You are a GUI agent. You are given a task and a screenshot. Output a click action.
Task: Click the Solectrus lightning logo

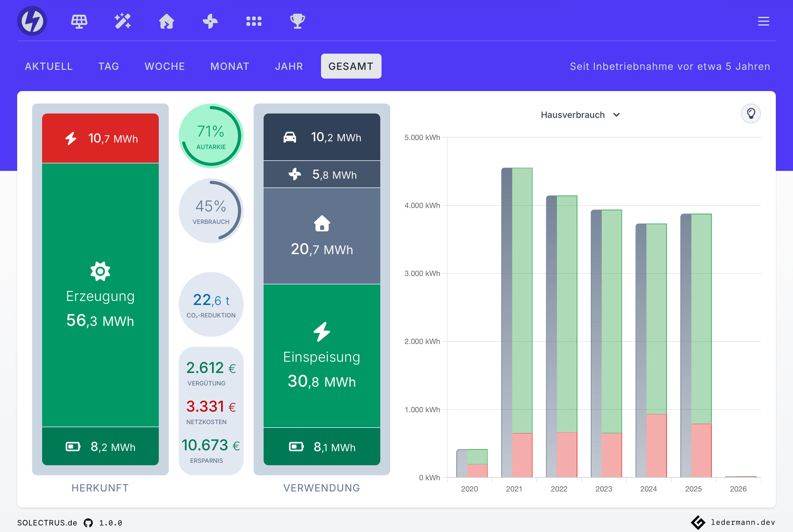(32, 21)
